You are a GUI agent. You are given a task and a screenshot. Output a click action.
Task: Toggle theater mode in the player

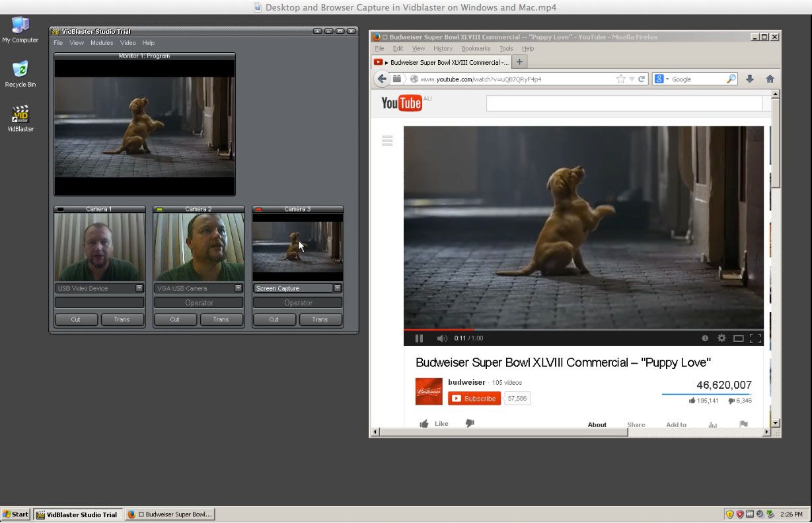coord(738,338)
